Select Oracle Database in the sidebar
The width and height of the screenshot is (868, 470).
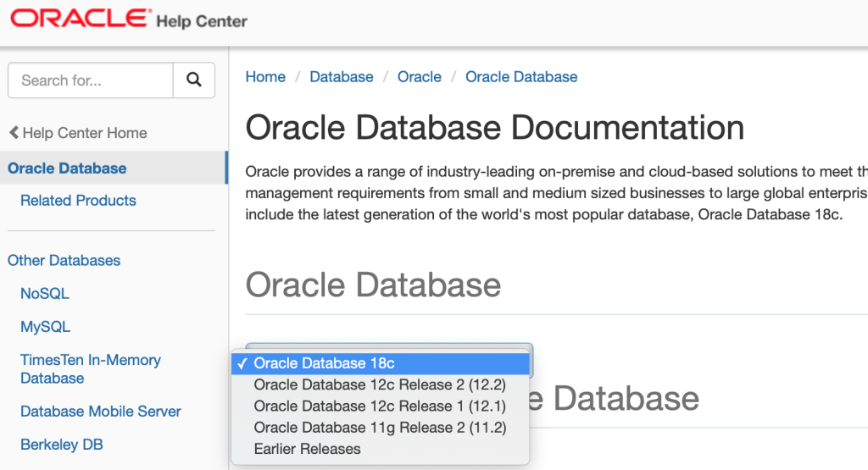(x=67, y=168)
